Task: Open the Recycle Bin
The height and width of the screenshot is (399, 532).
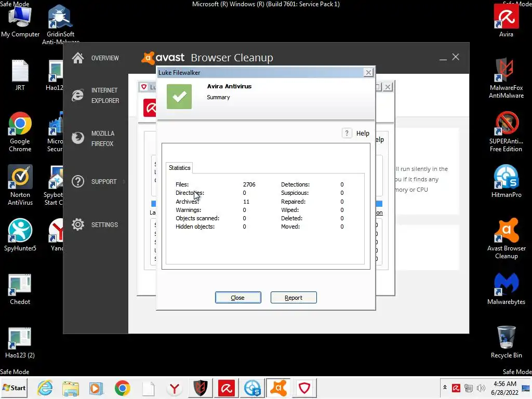Action: 506,343
